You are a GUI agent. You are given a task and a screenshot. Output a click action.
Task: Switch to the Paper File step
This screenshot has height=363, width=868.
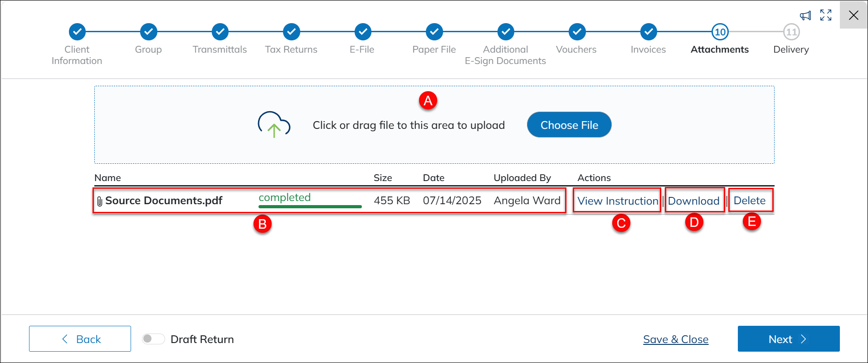[x=434, y=32]
